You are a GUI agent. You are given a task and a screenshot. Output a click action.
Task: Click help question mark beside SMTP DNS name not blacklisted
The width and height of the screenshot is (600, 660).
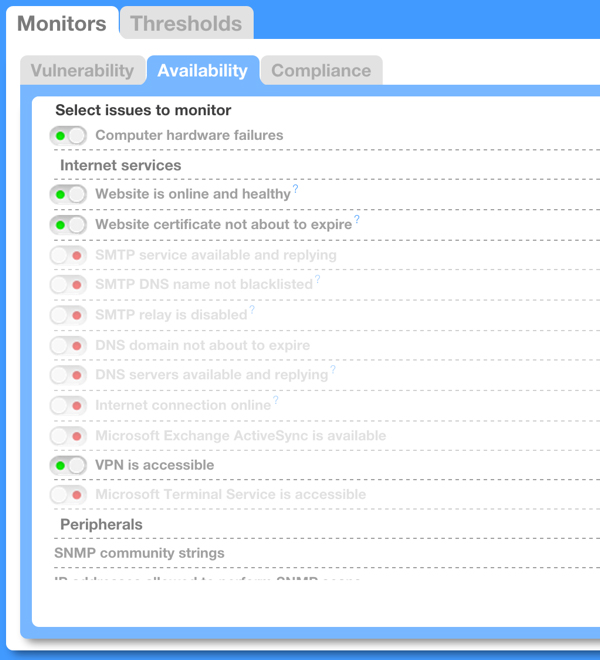pos(317,279)
